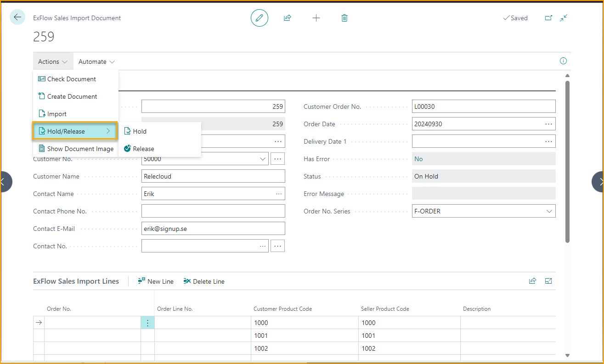Click Seller Product Code column header
Image resolution: width=604 pixels, height=364 pixels.
tap(385, 309)
